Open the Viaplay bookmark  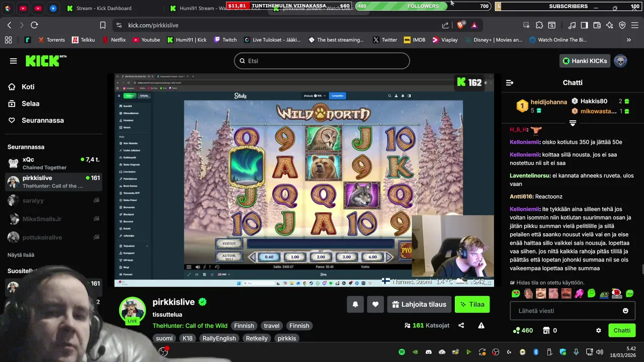point(445,40)
